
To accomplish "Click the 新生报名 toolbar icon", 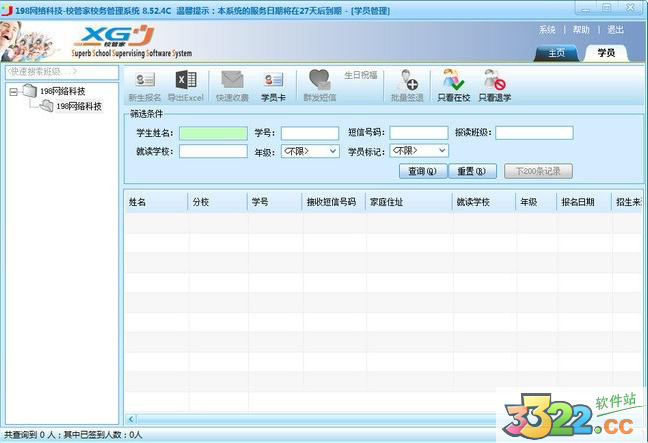I will (144, 81).
